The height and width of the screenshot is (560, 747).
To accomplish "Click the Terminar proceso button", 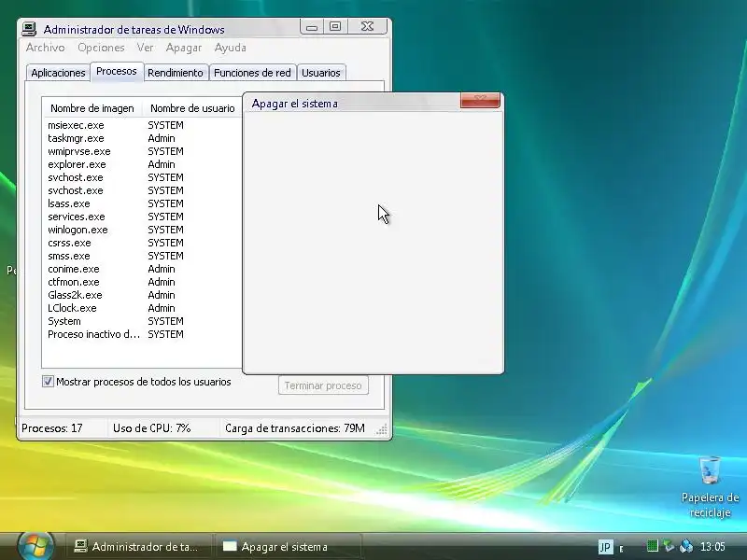I will point(323,385).
